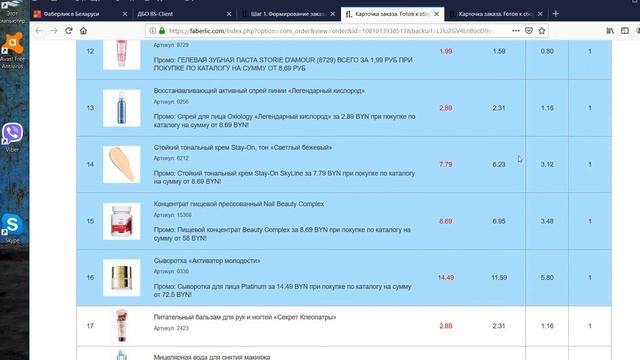Select price 1.99 in row 12
The image size is (640, 360).
[446, 51]
